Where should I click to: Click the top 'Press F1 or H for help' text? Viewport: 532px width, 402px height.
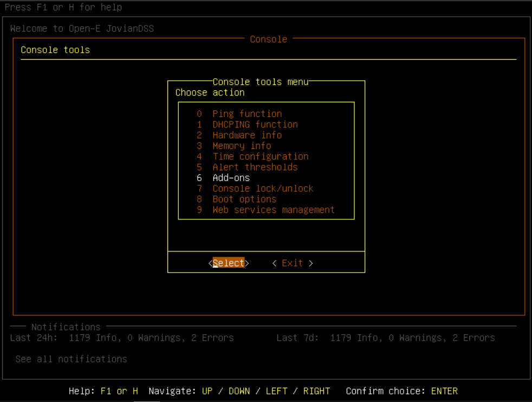pyautogui.click(x=63, y=8)
